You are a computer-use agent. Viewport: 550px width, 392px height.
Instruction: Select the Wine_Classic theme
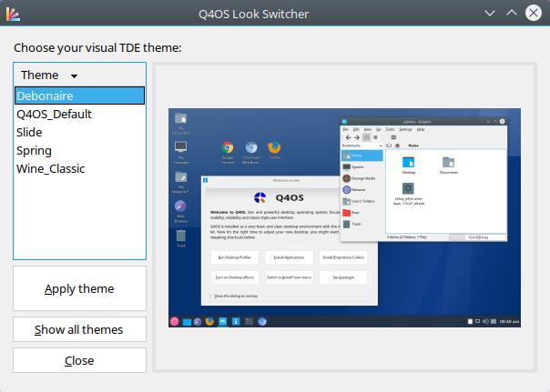point(79,168)
